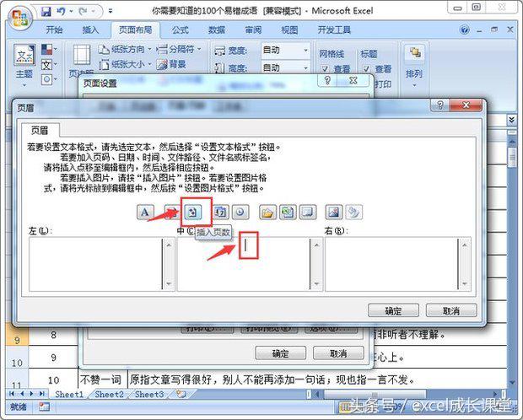Image resolution: width=523 pixels, height=420 pixels.
Task: Click inside the 左(L) left section box
Action: pyautogui.click(x=95, y=264)
